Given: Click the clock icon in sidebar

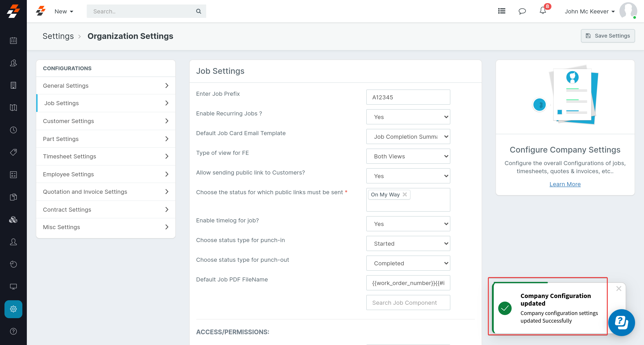Looking at the screenshot, I should coord(13,130).
